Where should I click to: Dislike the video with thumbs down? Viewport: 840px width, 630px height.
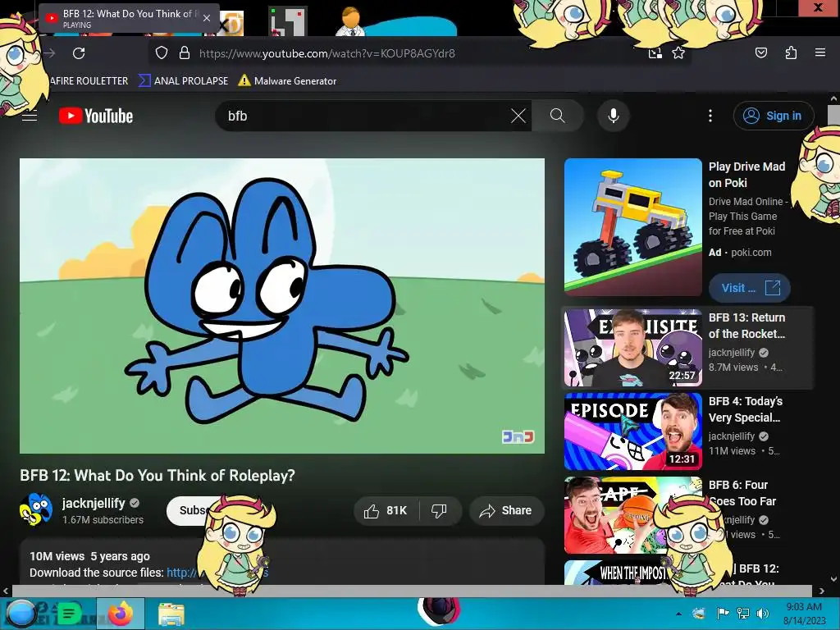(440, 510)
